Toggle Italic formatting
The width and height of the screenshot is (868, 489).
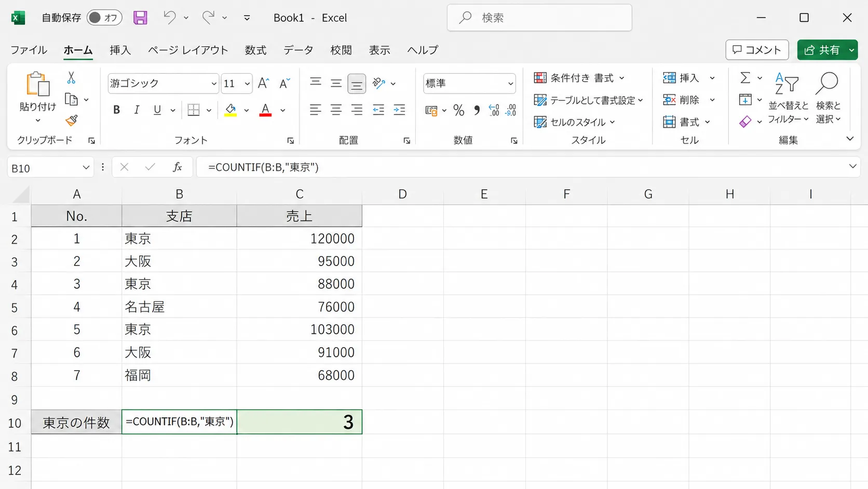tap(137, 110)
